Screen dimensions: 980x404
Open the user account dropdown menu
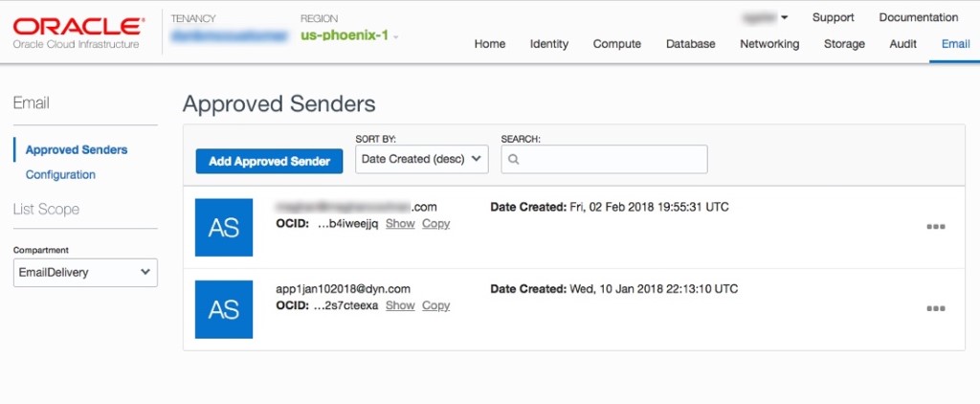[766, 17]
